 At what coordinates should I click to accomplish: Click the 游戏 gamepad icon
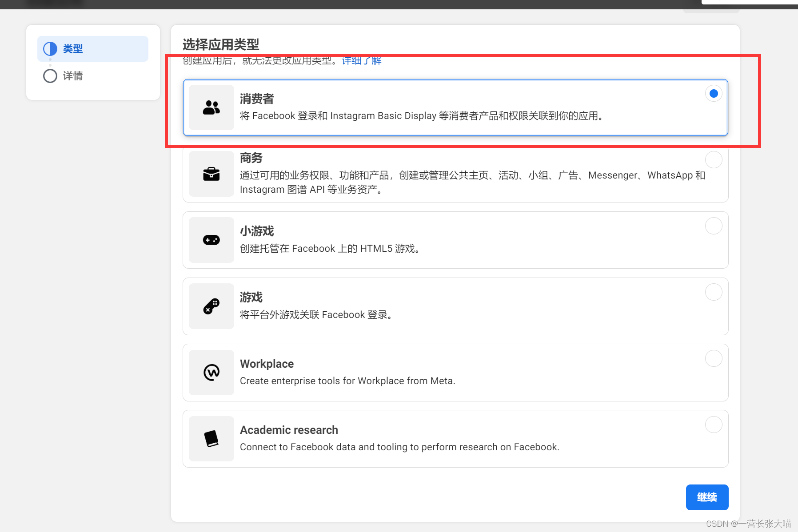pos(211,306)
